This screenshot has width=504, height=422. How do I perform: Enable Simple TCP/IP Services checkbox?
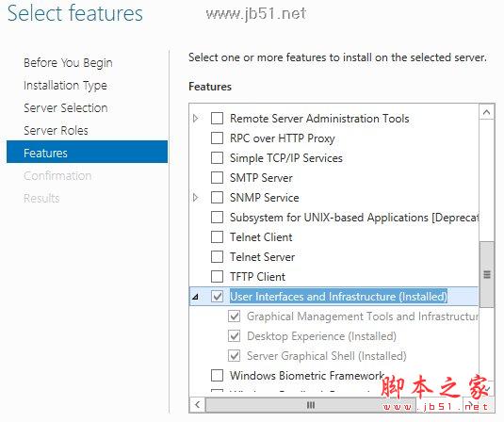[217, 158]
